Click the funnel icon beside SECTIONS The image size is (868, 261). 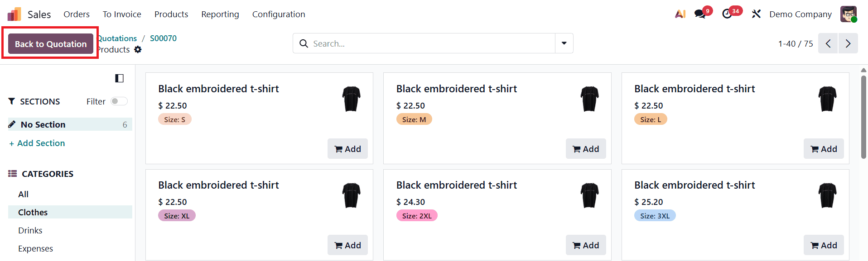click(x=12, y=101)
